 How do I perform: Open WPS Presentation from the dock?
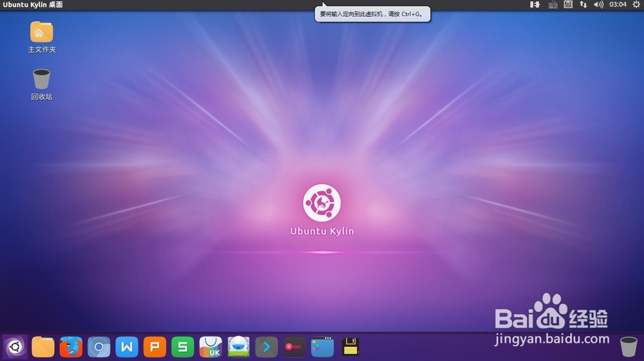(x=155, y=347)
